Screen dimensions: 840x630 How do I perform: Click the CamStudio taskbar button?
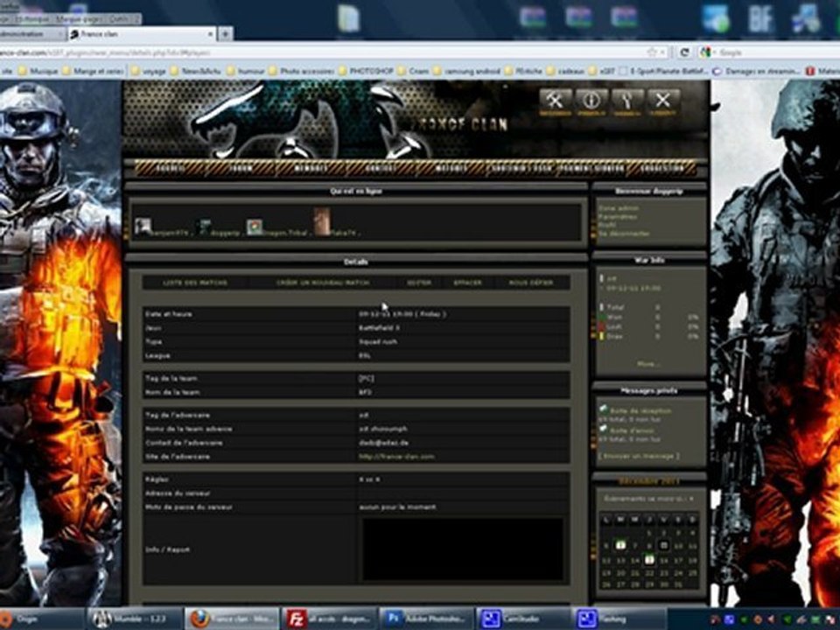click(522, 619)
